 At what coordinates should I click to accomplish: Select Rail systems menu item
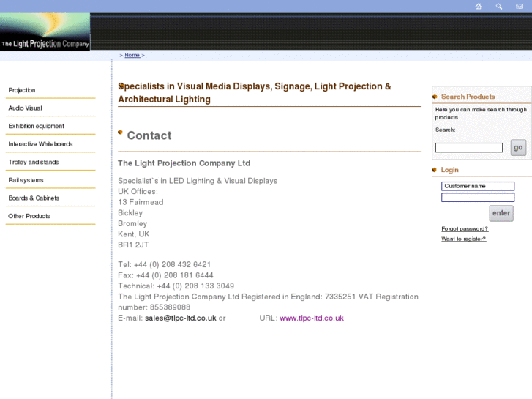[26, 180]
